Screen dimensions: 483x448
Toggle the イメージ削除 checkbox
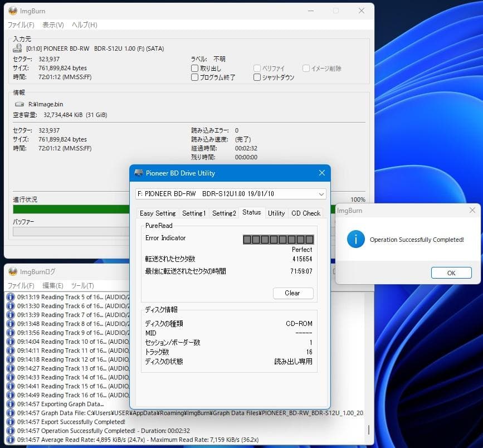point(306,68)
